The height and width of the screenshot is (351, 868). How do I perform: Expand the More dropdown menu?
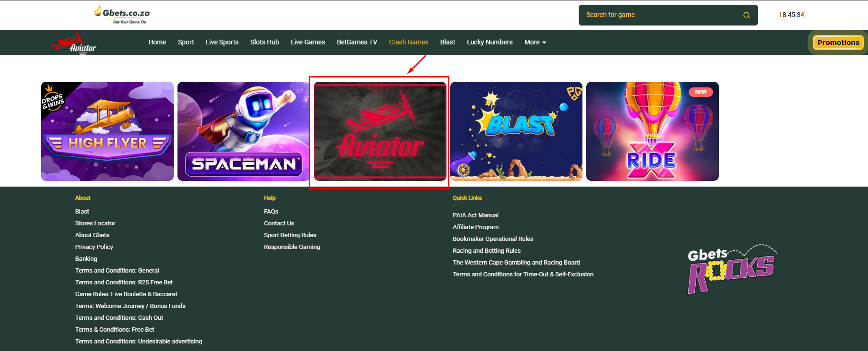(535, 42)
